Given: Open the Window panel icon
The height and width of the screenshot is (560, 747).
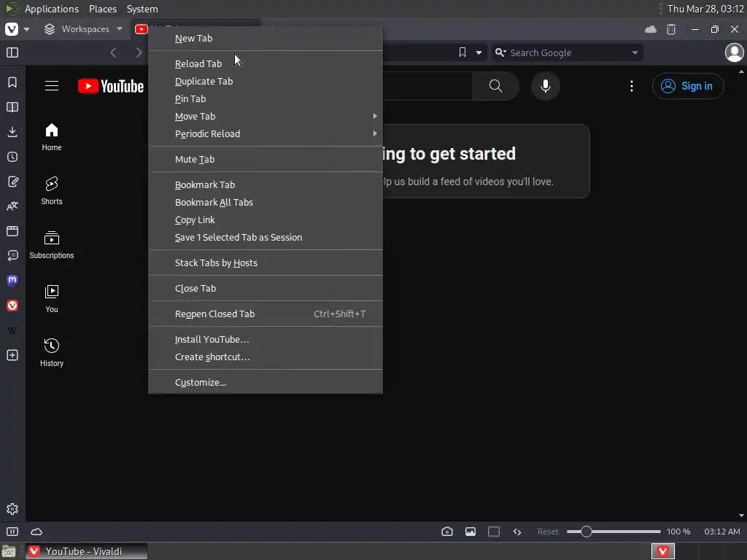Looking at the screenshot, I should tap(12, 231).
